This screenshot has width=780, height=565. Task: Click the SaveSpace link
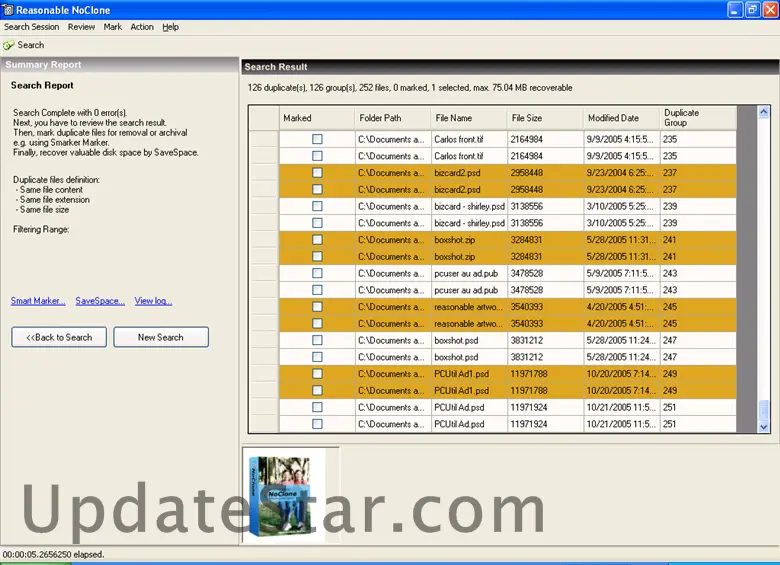tap(100, 301)
